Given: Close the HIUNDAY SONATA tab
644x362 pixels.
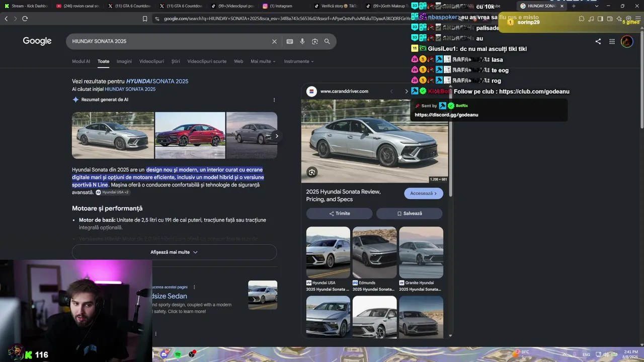Looking at the screenshot, I should [x=562, y=6].
